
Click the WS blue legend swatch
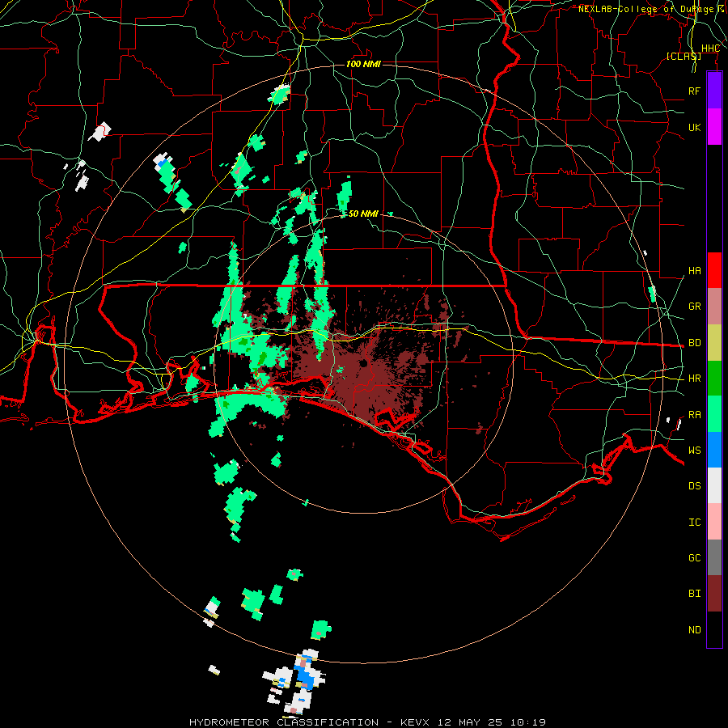click(714, 450)
